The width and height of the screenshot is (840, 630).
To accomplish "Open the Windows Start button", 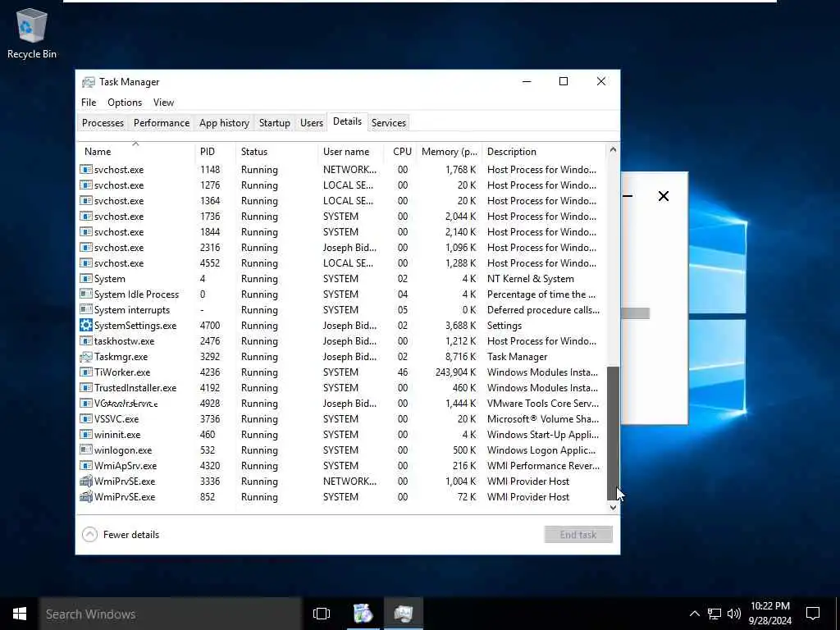I will pyautogui.click(x=20, y=614).
